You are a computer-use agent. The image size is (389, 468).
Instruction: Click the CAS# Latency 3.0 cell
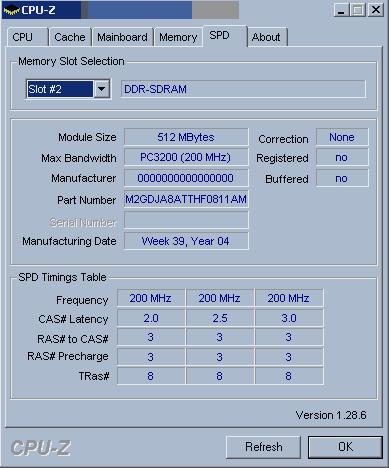pos(289,318)
